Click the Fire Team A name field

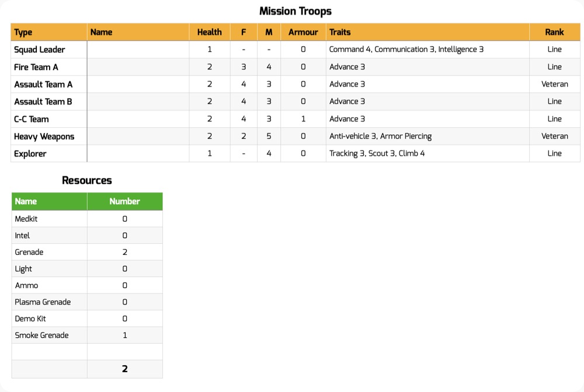138,67
